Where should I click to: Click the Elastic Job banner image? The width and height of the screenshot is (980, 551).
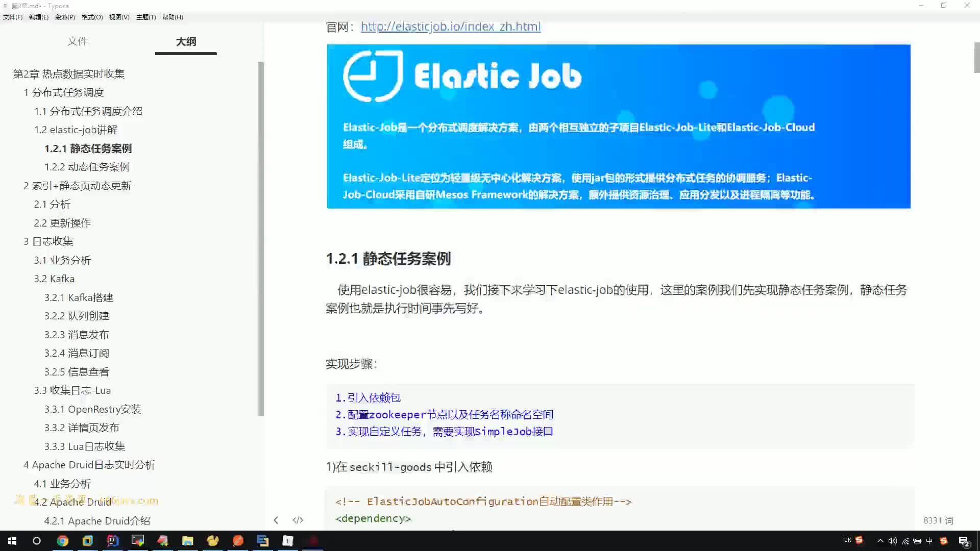point(619,126)
